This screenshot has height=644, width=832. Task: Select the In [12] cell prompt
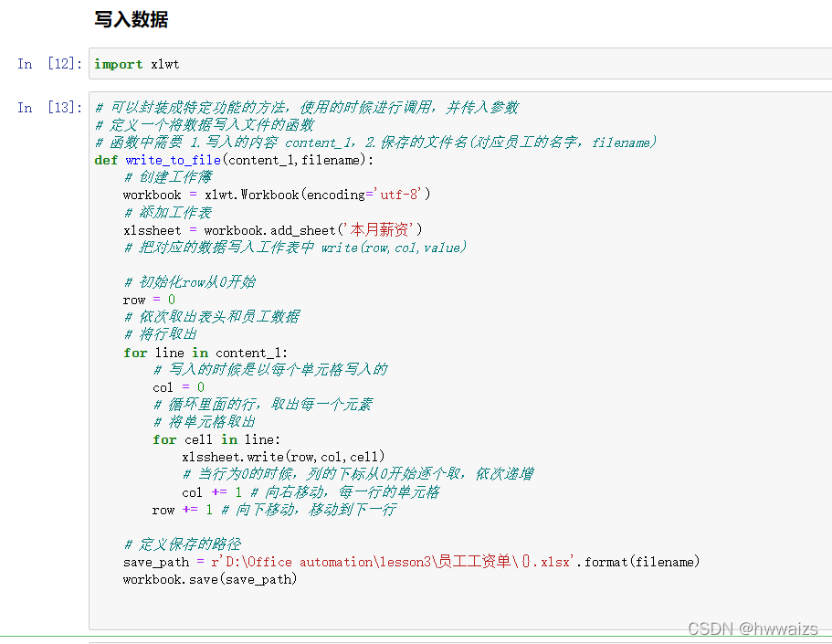click(x=50, y=64)
